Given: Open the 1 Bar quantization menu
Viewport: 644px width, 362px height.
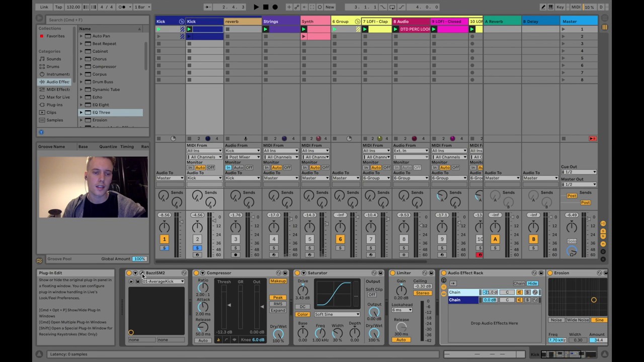Looking at the screenshot, I should coord(141,7).
